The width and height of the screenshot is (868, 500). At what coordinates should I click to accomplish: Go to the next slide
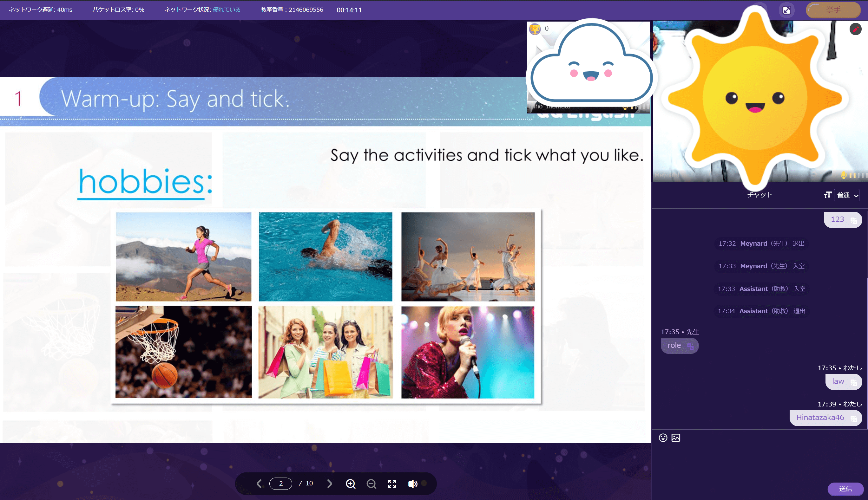330,484
